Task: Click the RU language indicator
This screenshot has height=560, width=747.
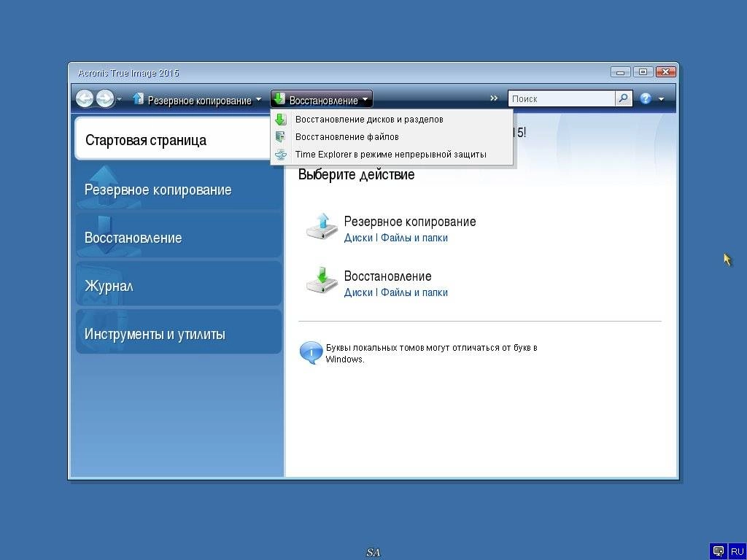Action: (737, 551)
